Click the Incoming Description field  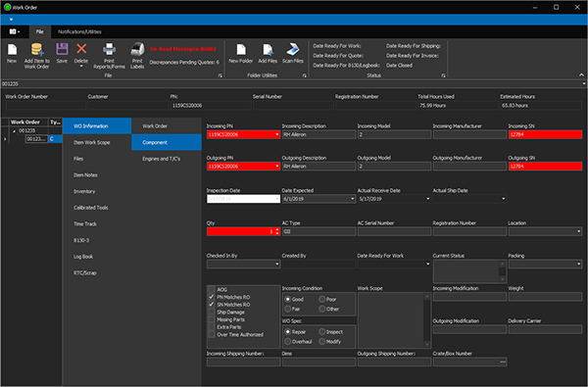[318, 134]
